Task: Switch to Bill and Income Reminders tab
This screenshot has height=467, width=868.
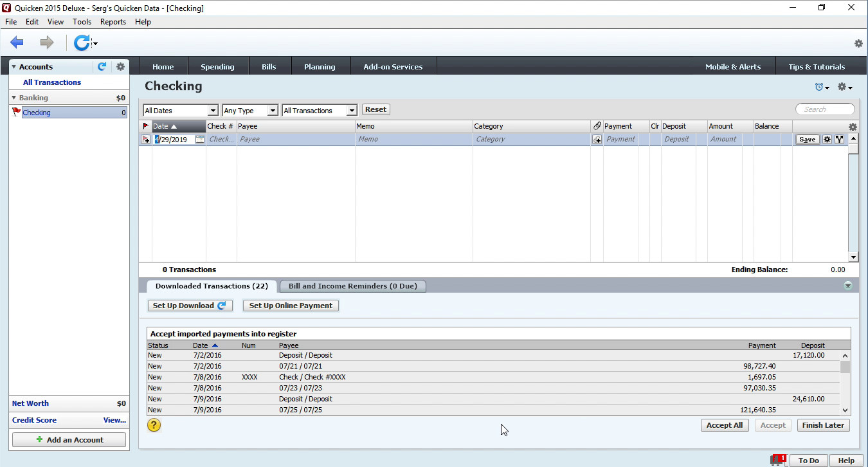Action: pyautogui.click(x=353, y=286)
